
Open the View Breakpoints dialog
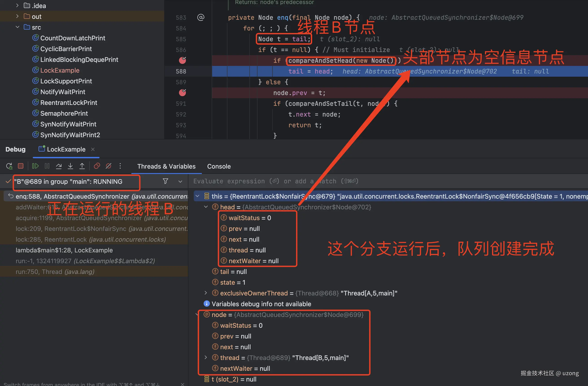click(97, 166)
